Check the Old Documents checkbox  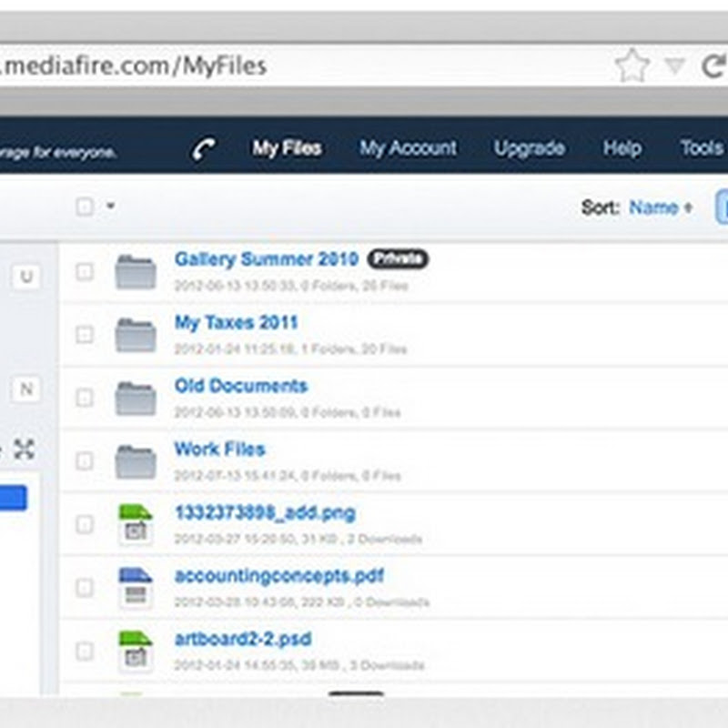[x=85, y=398]
